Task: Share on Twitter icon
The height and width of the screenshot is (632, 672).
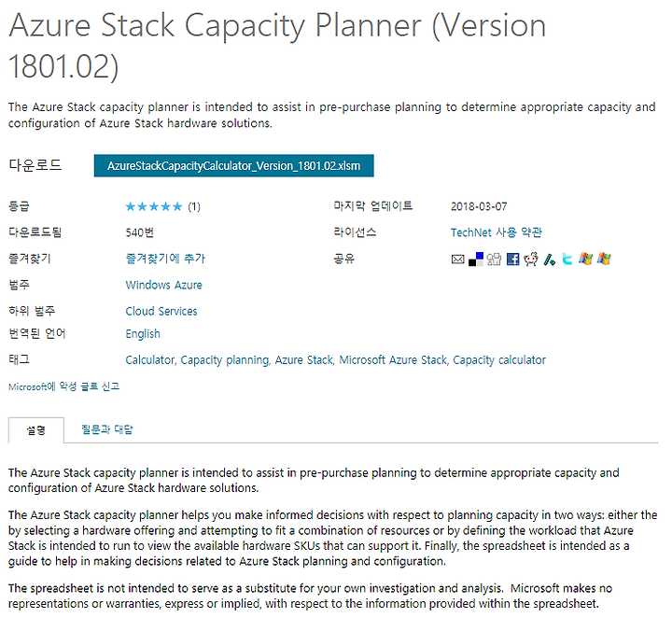Action: pos(567,259)
